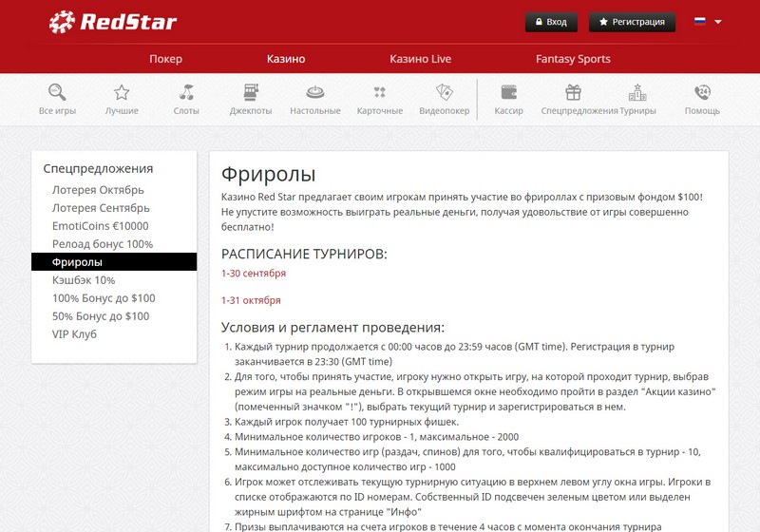Open the Джекпоты slot machine icon
This screenshot has height=532, width=760.
click(251, 92)
